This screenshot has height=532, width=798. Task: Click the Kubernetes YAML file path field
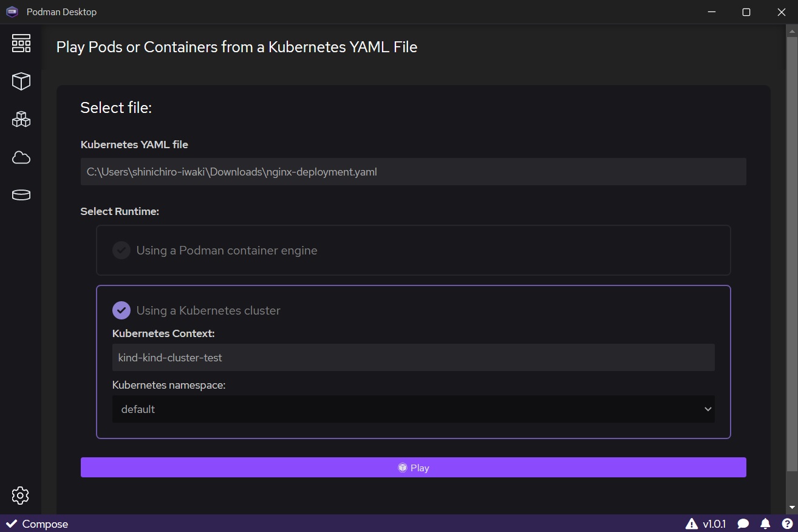point(413,172)
